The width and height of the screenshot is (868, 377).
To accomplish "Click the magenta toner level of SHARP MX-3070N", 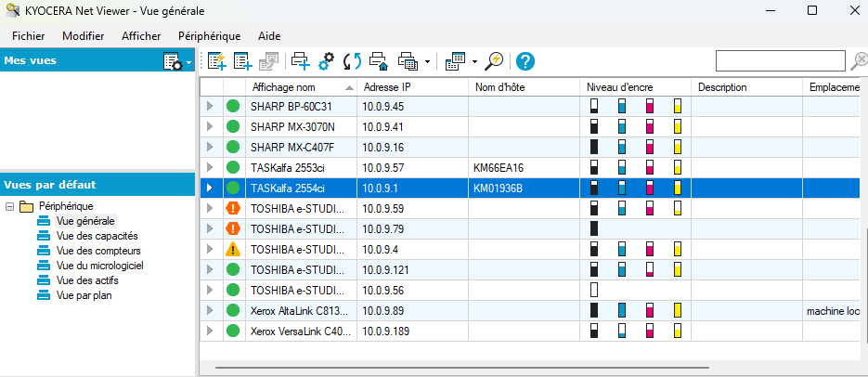I will pos(650,126).
